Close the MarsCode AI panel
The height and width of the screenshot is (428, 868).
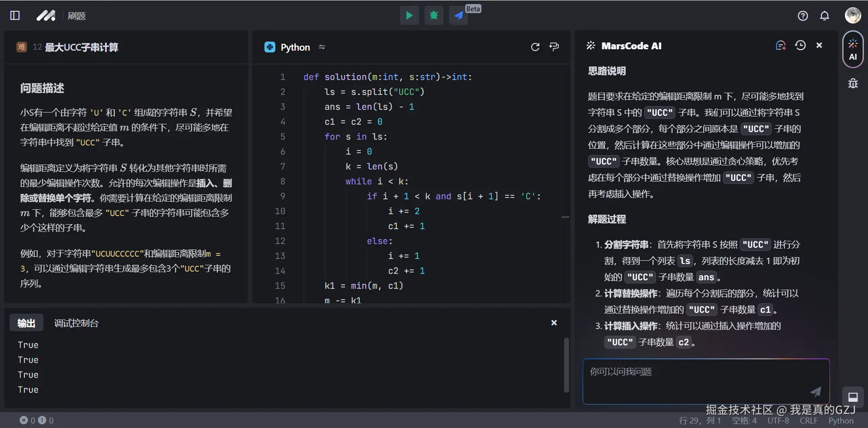[x=819, y=45]
